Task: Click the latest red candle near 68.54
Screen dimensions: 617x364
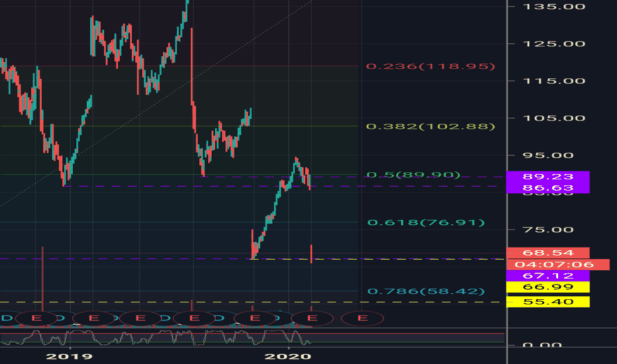Action: pyautogui.click(x=311, y=254)
